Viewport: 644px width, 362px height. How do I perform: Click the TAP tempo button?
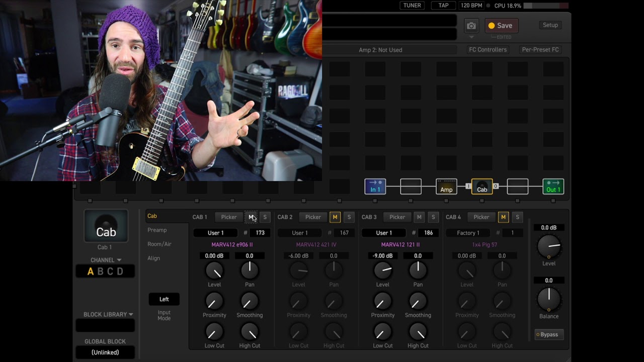(x=443, y=6)
